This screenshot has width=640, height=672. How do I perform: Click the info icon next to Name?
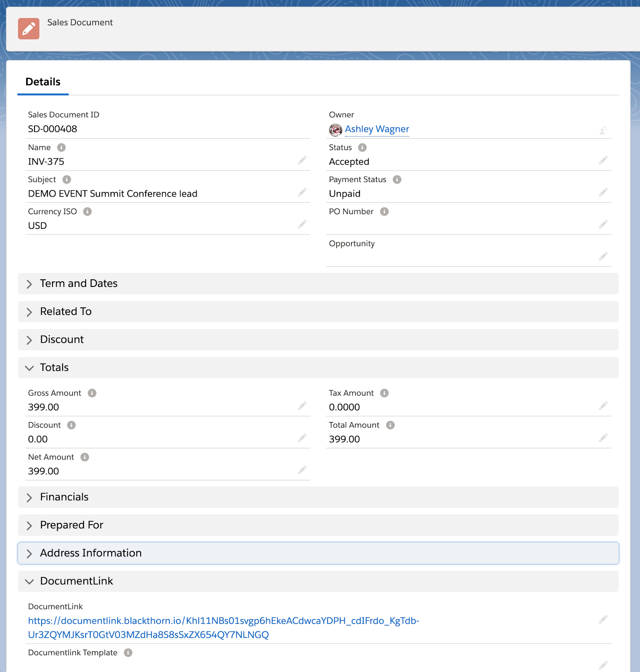pyautogui.click(x=61, y=147)
